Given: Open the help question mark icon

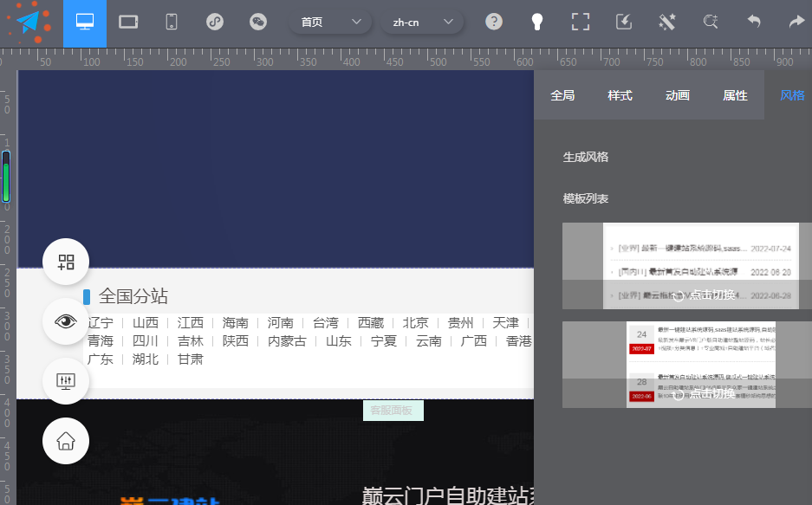Looking at the screenshot, I should (x=494, y=22).
